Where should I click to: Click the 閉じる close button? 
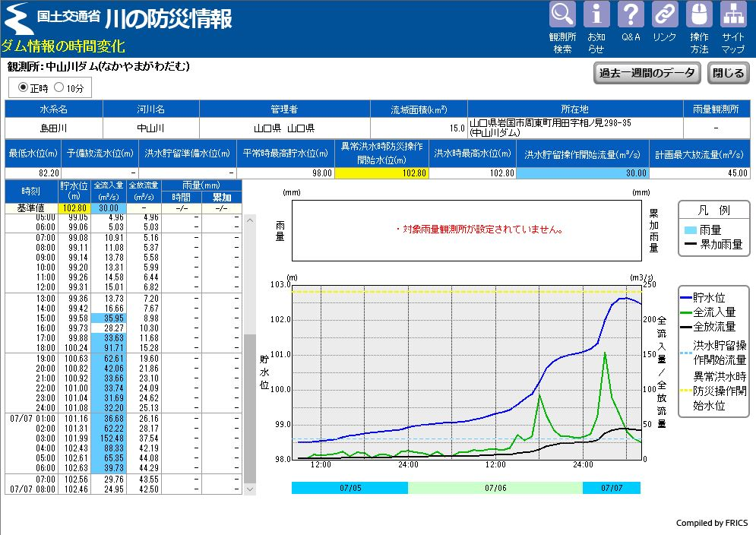pos(729,73)
